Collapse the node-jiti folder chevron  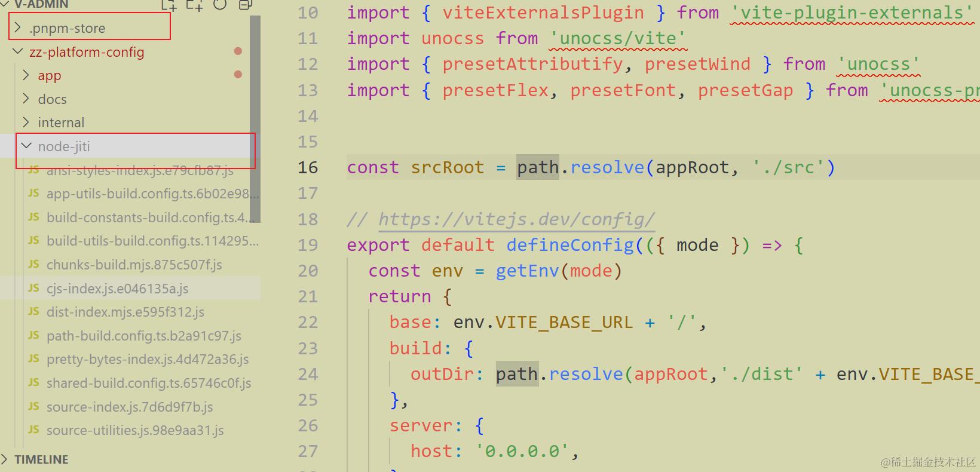(x=26, y=146)
